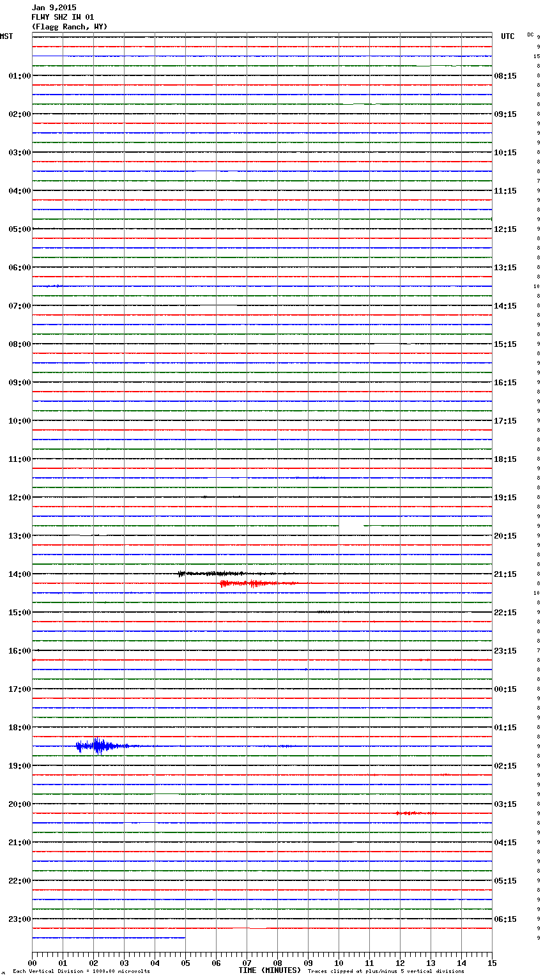Click the "TIME (MINUTES)" axis title
Image resolution: width=543 pixels, height=980 pixels.
(270, 970)
